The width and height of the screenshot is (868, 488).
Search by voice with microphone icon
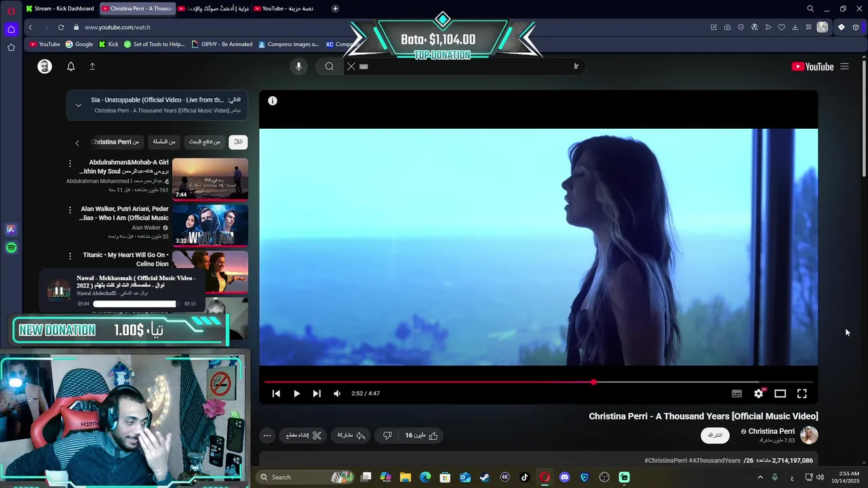(x=298, y=66)
